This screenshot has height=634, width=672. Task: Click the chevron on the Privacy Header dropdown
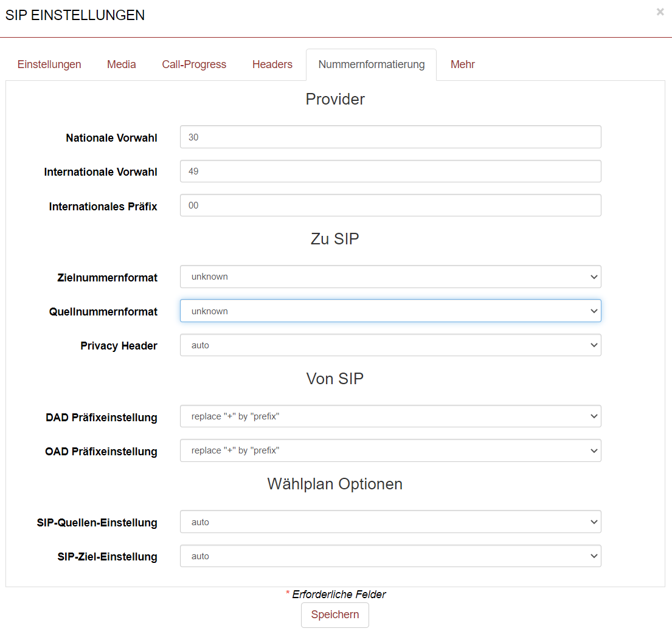coord(594,345)
